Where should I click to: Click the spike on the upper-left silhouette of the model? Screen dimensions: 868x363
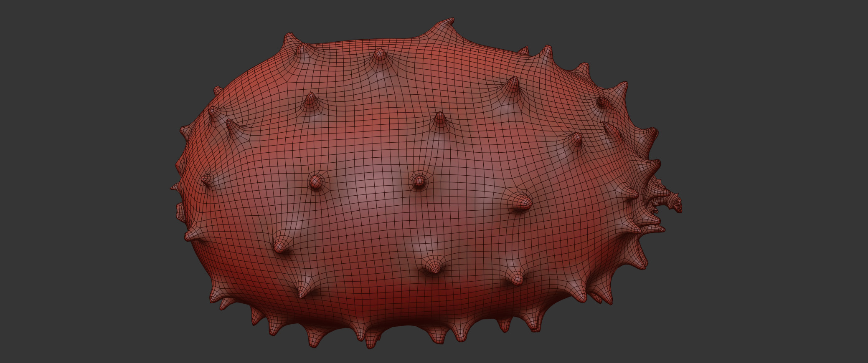(x=290, y=40)
